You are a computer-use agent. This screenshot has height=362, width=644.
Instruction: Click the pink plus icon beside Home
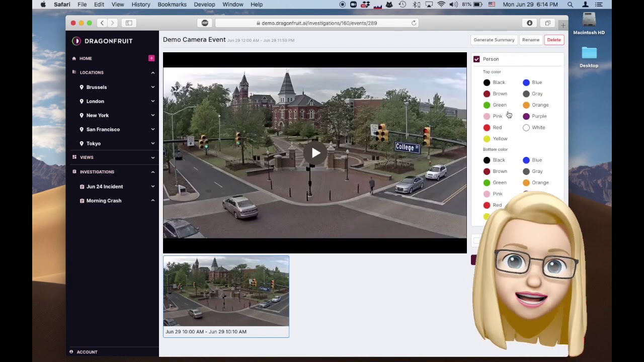coord(151,58)
